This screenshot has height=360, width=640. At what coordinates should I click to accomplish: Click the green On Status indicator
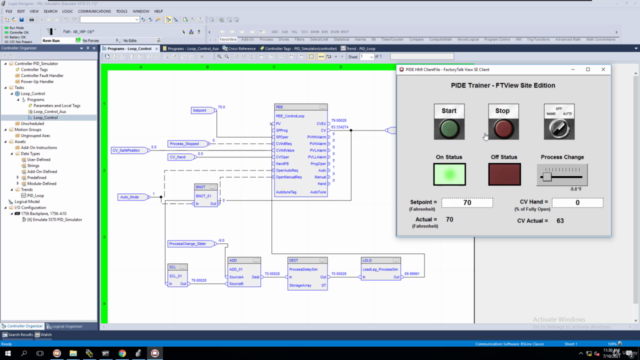449,174
